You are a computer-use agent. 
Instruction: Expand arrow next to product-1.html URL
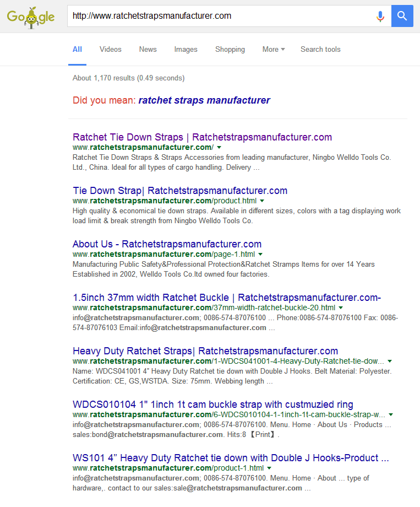coord(269,468)
